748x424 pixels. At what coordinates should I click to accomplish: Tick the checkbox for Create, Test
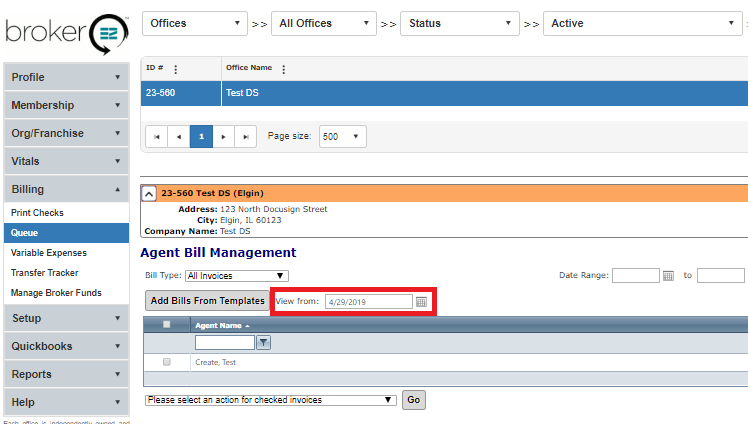(167, 362)
